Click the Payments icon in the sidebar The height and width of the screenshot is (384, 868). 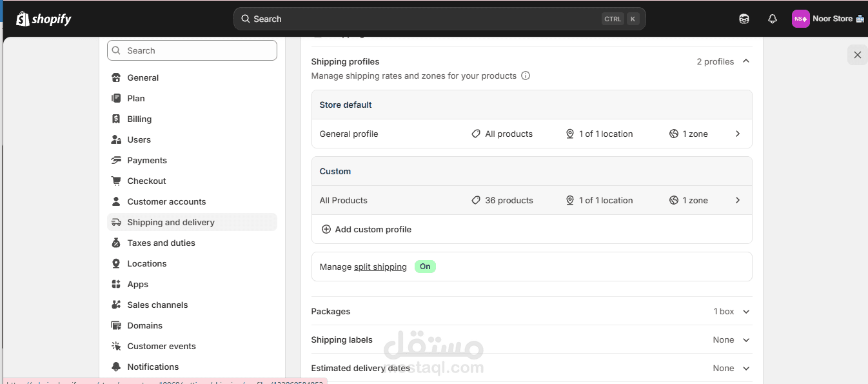point(116,160)
